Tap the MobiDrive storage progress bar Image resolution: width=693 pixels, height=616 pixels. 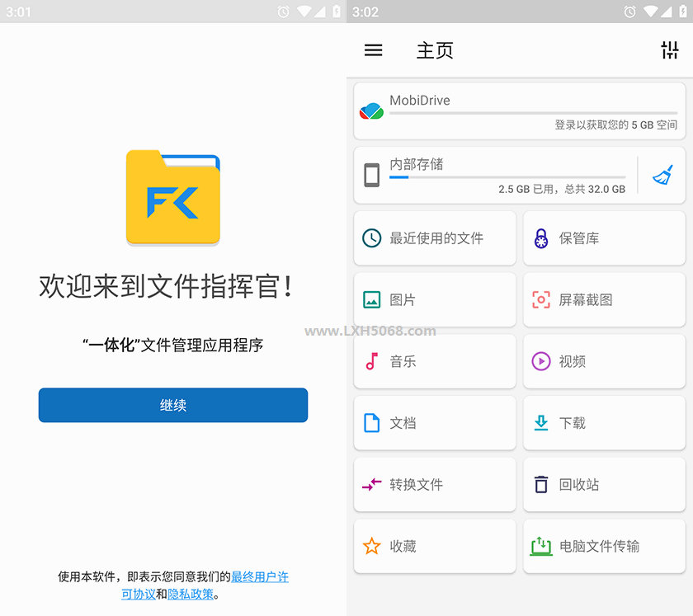point(533,114)
